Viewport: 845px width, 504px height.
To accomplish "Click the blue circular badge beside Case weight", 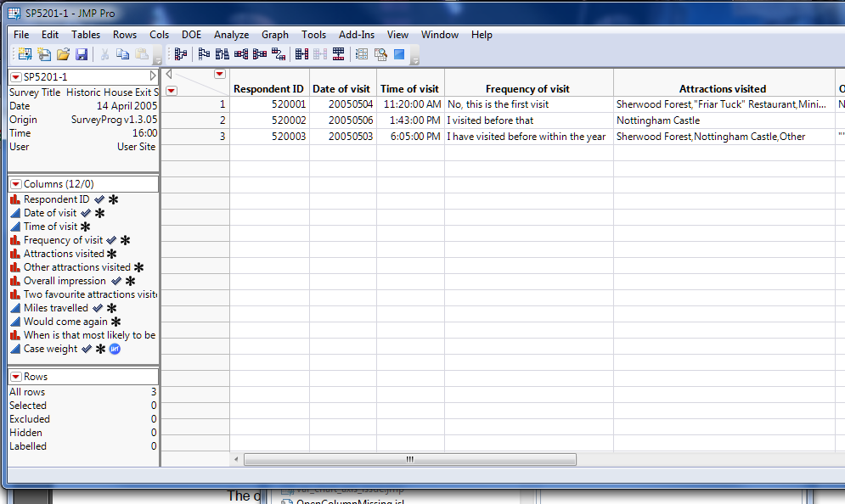I will (x=115, y=349).
